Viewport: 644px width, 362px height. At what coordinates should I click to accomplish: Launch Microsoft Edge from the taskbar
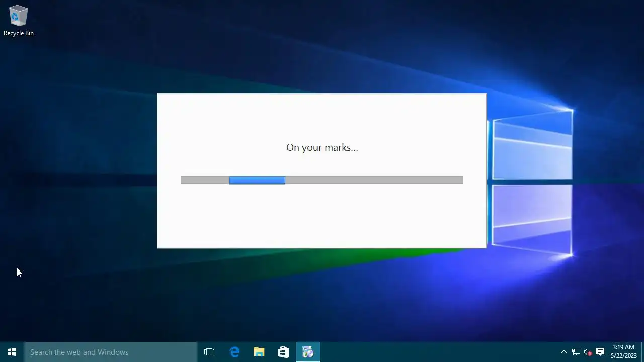tap(234, 352)
